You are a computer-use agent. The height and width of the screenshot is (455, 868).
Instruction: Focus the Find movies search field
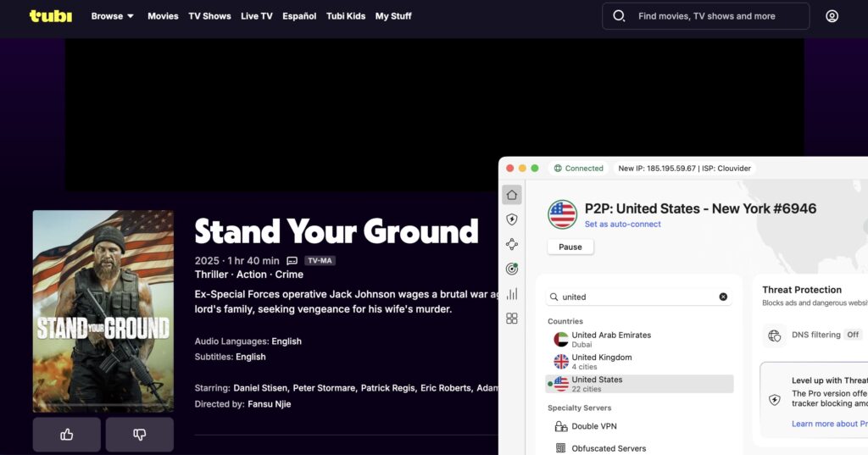click(x=706, y=16)
